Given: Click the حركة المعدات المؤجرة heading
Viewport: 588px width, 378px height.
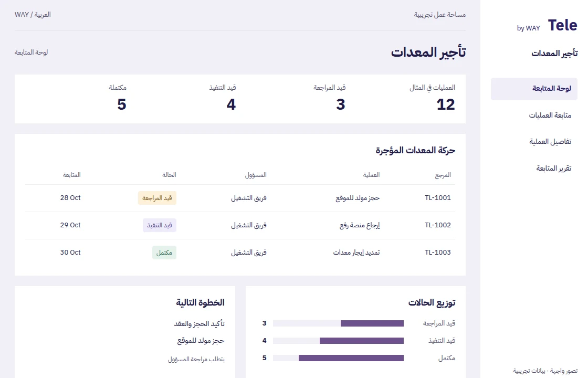Looking at the screenshot, I should 415,150.
